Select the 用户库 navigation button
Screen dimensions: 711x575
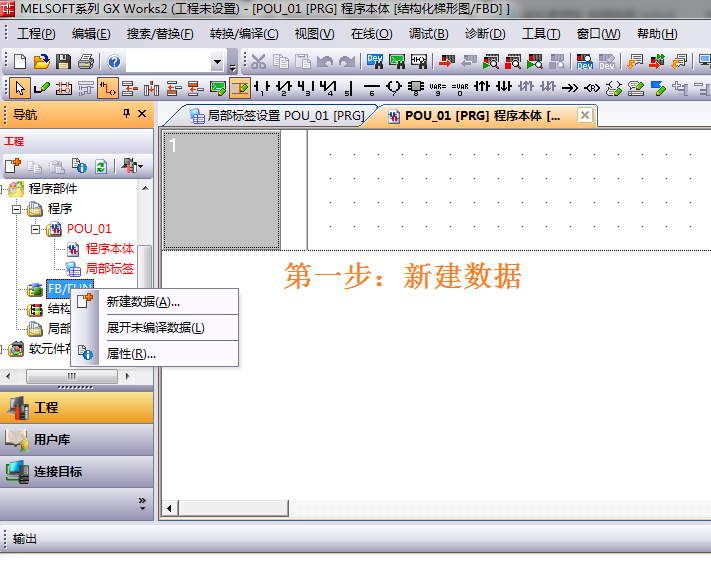click(x=77, y=439)
